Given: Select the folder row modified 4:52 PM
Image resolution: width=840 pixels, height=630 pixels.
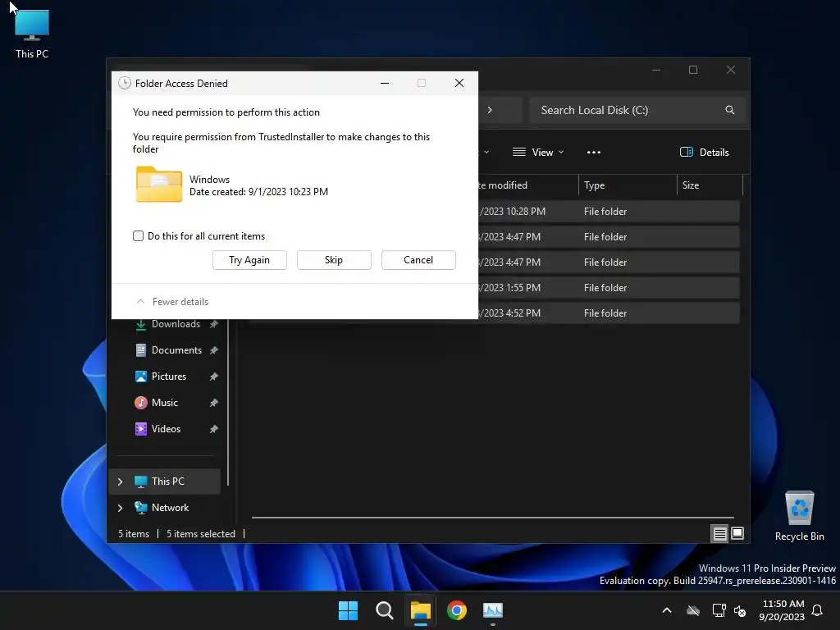Looking at the screenshot, I should coord(608,313).
